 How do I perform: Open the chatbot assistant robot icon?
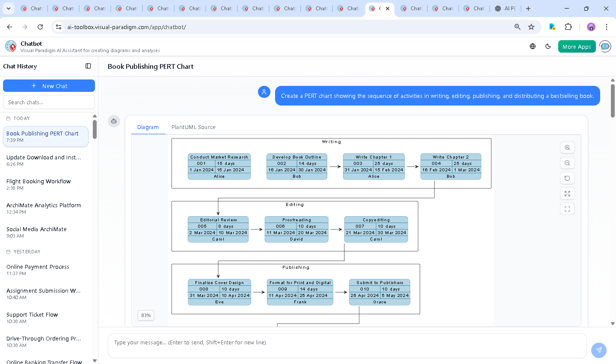605,46
